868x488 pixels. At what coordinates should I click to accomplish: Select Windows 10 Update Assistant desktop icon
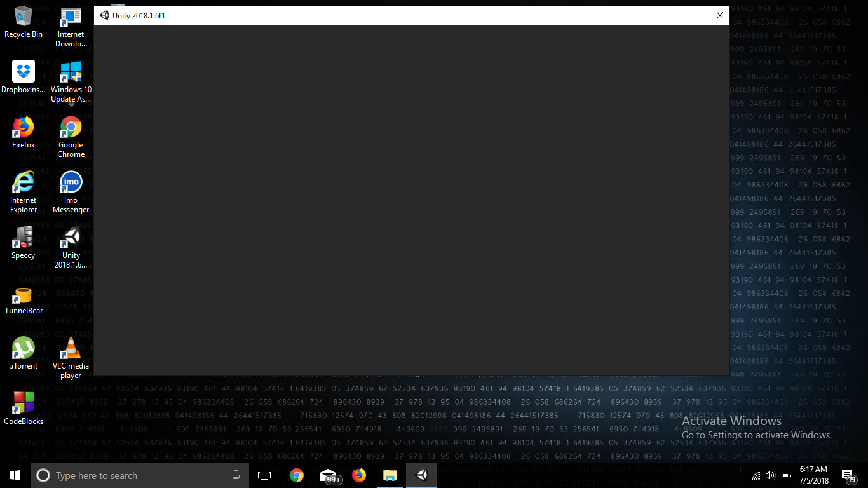point(71,82)
